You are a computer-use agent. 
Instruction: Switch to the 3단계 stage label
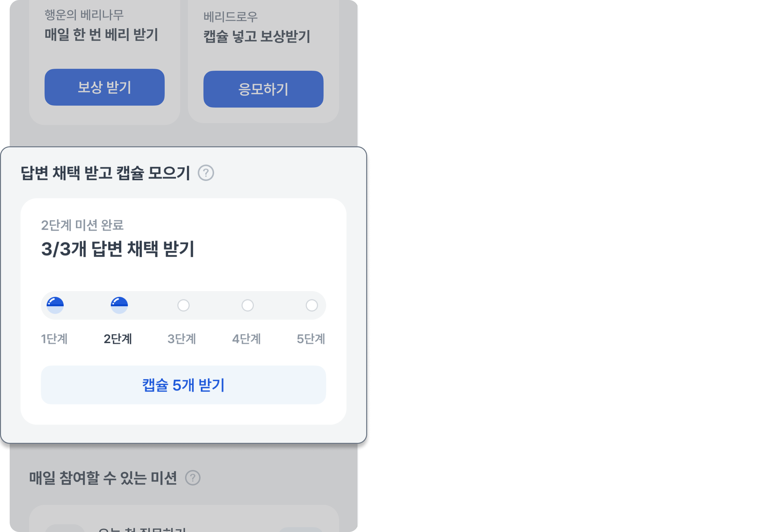pos(181,339)
